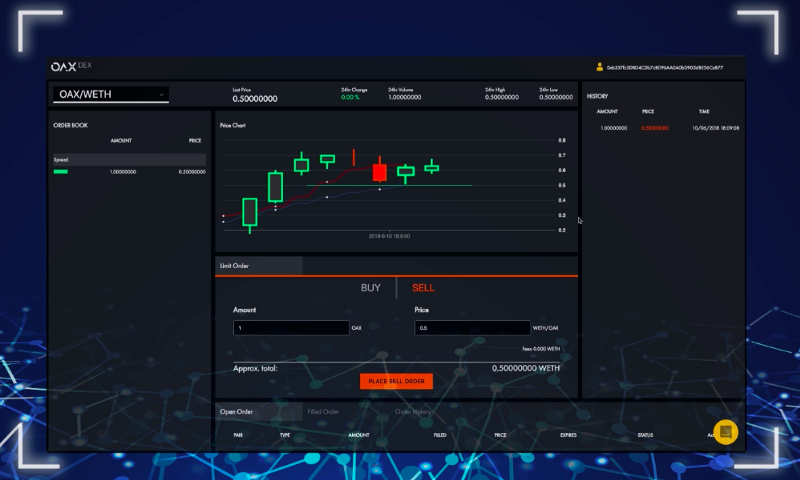Screen dimensions: 800x480
Task: Click the TYPE column header in orders table
Action: 285,435
